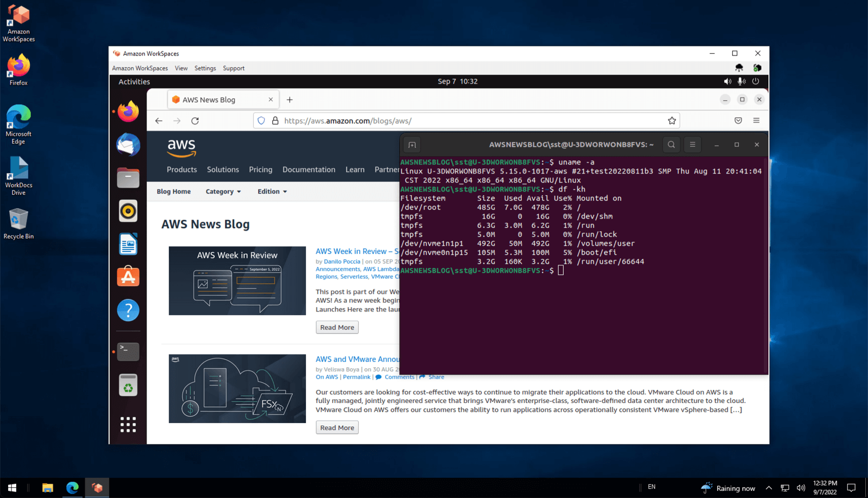
Task: Click the WorkSpaces connection status icon
Action: tap(758, 67)
